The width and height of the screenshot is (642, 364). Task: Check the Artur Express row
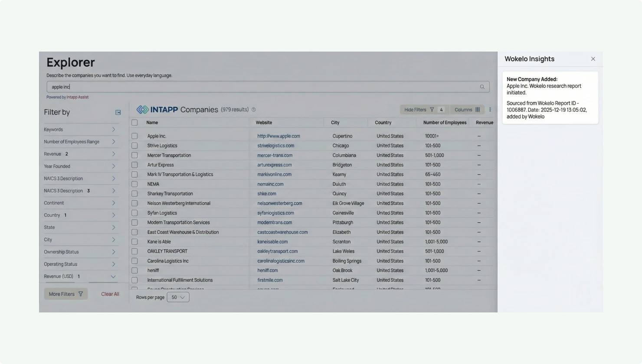click(134, 165)
